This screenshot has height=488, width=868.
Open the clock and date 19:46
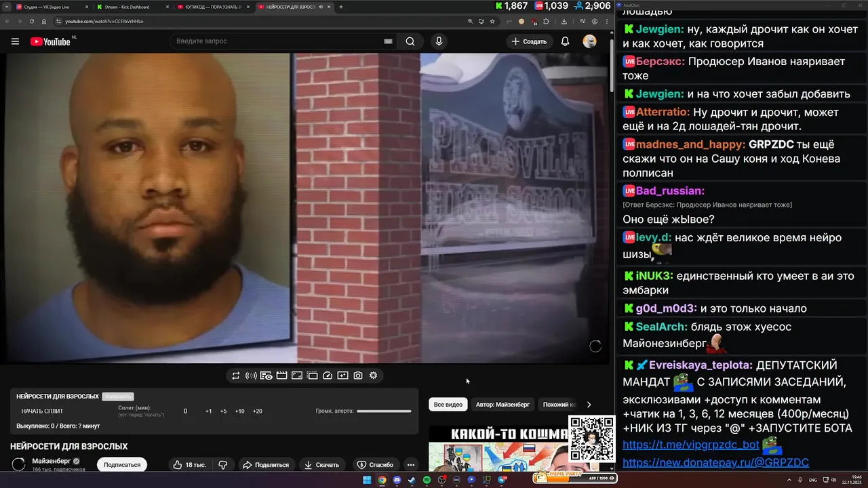tap(852, 480)
